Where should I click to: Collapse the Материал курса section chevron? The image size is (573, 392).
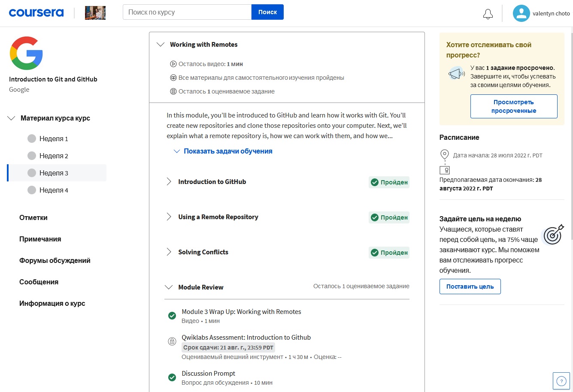click(x=12, y=118)
